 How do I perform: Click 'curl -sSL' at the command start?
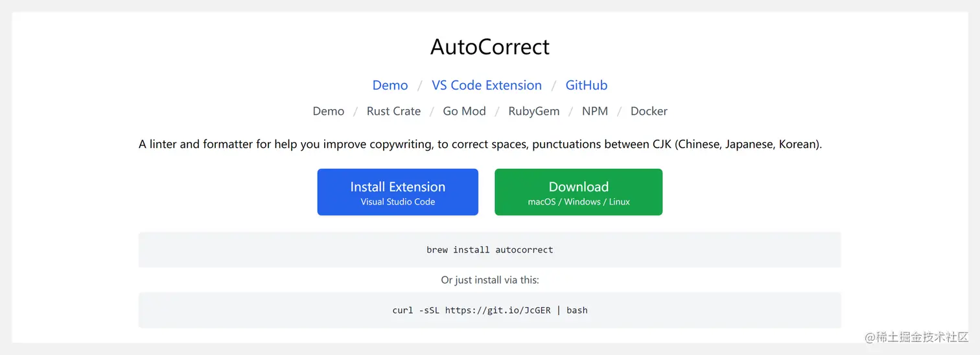click(x=416, y=310)
